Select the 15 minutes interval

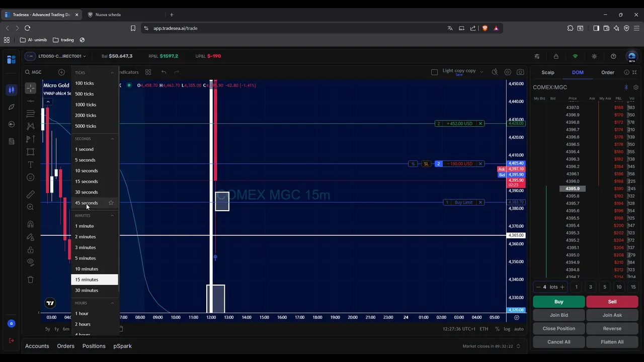(x=95, y=280)
